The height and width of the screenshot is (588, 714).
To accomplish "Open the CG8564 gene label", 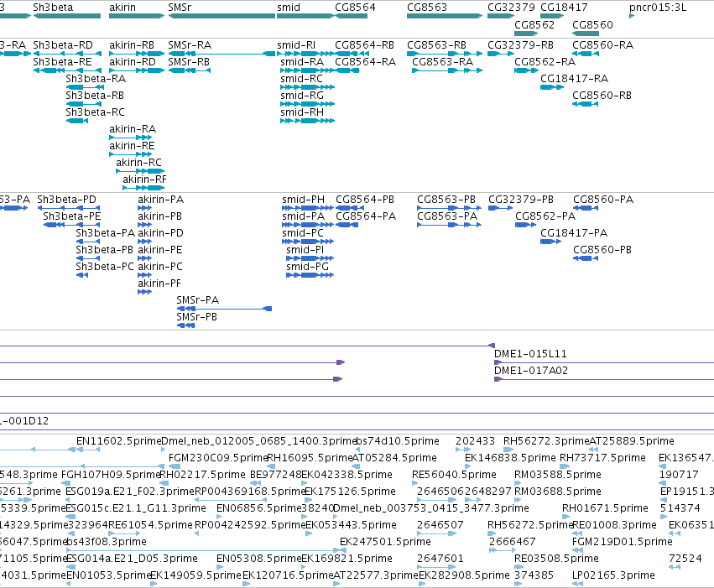I will (x=355, y=8).
